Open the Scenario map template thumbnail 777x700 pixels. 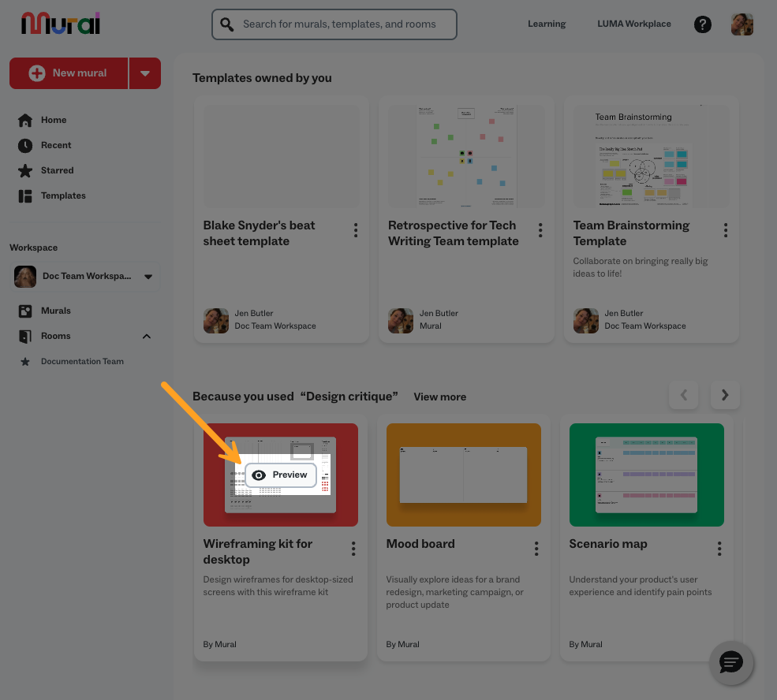[x=647, y=475]
